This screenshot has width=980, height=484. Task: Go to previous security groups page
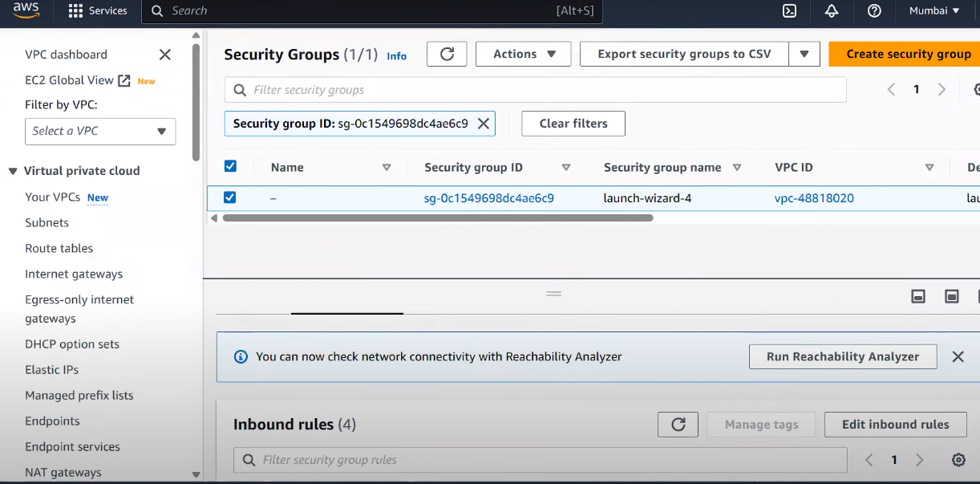[x=891, y=90]
